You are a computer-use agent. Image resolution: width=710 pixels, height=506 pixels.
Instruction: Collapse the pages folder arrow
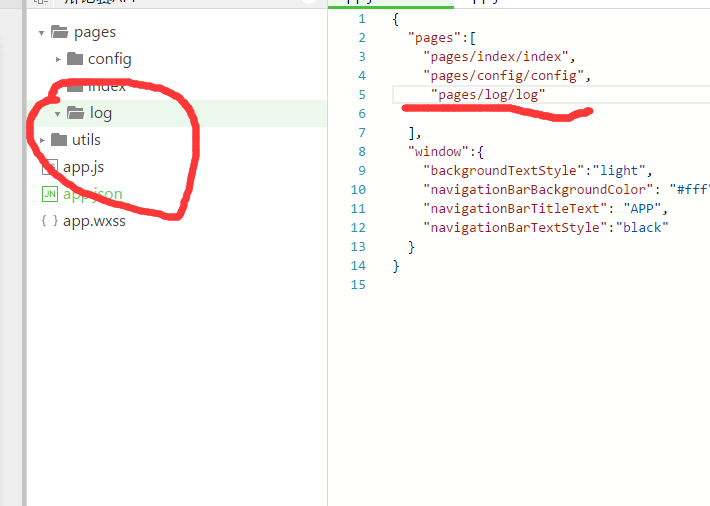pos(42,33)
